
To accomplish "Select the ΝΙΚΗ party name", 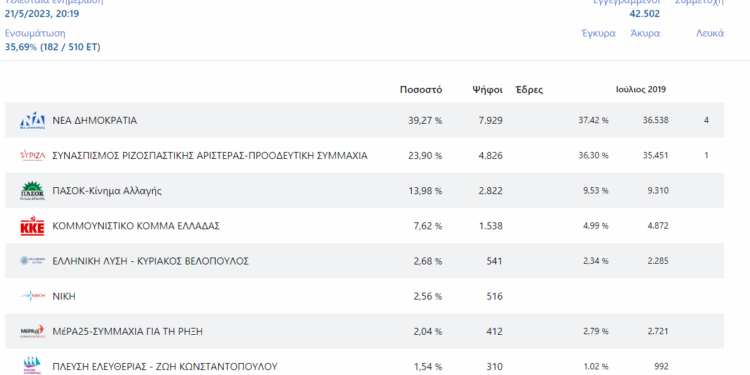I will 64,296.
